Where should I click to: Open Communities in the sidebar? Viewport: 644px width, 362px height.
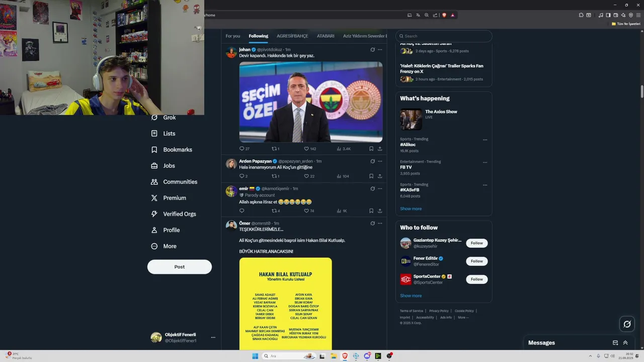(x=174, y=182)
